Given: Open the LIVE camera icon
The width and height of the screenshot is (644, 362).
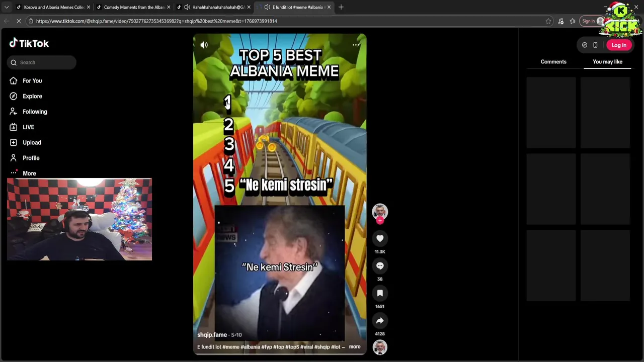Looking at the screenshot, I should [x=14, y=127].
